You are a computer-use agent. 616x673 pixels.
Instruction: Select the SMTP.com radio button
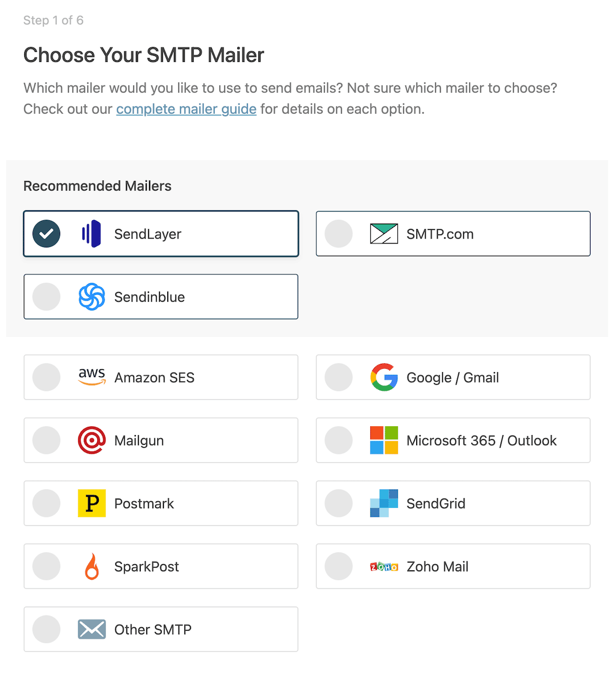coord(338,234)
